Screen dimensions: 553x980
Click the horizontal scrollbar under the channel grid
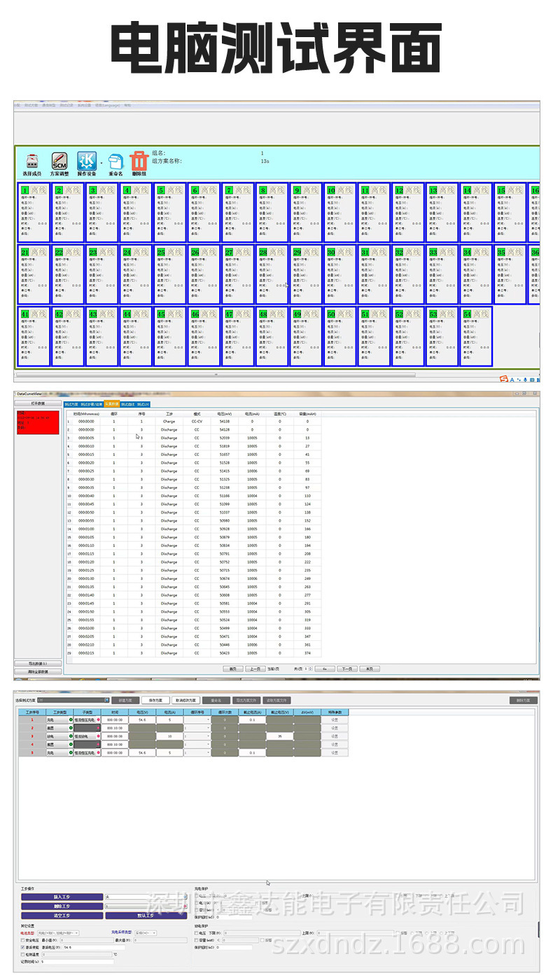coord(217,374)
